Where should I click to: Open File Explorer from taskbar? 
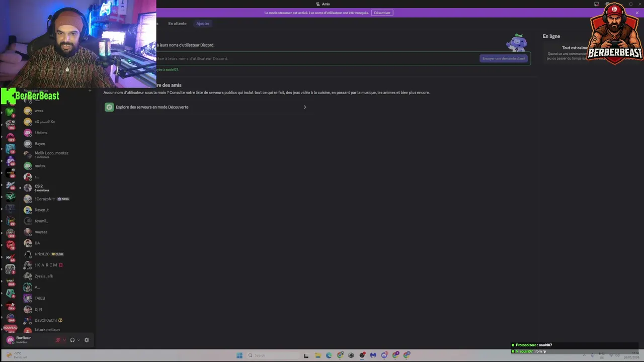[x=317, y=355]
